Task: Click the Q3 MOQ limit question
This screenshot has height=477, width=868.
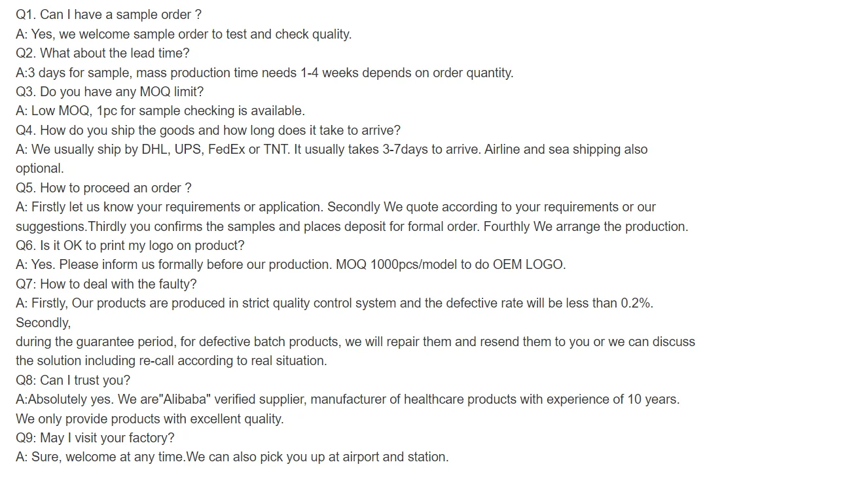Action: pyautogui.click(x=109, y=92)
